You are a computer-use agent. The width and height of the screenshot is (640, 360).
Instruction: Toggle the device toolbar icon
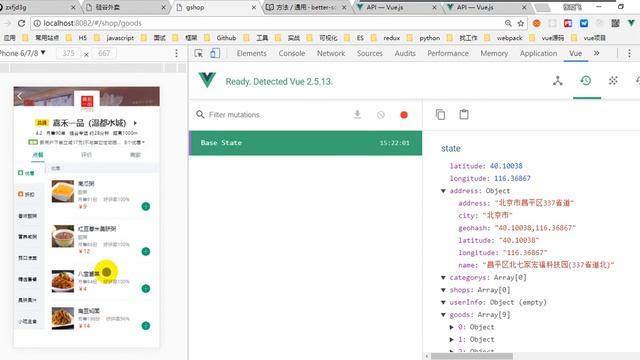click(215, 53)
